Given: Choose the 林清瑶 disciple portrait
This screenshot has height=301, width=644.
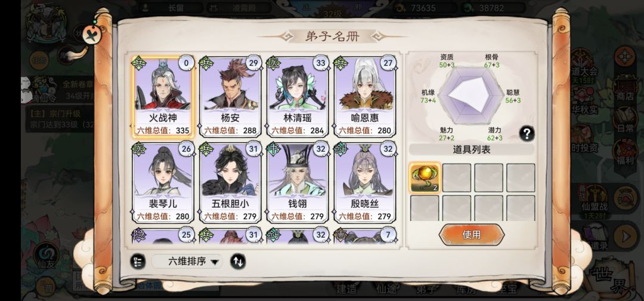Looking at the screenshot, I should click(298, 97).
